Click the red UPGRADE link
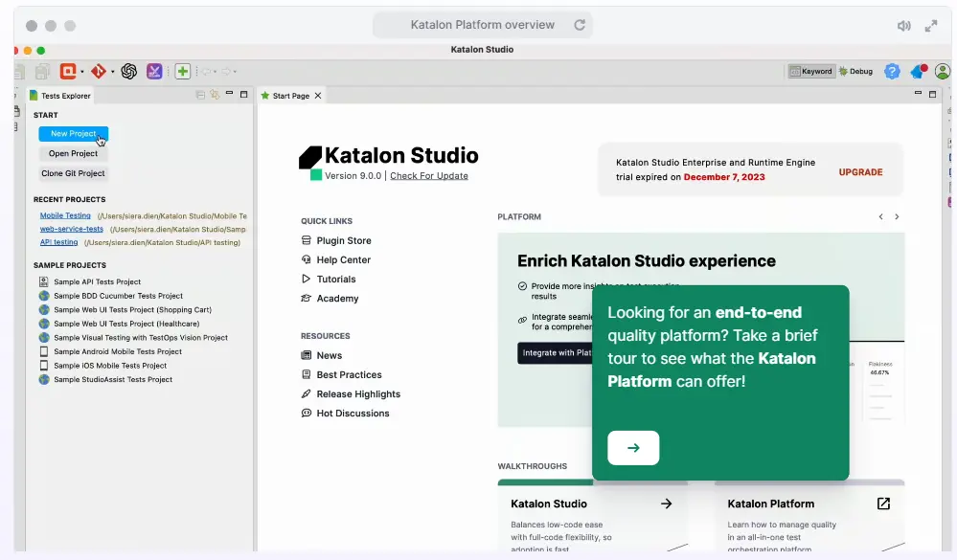The width and height of the screenshot is (957, 560). pos(860,172)
